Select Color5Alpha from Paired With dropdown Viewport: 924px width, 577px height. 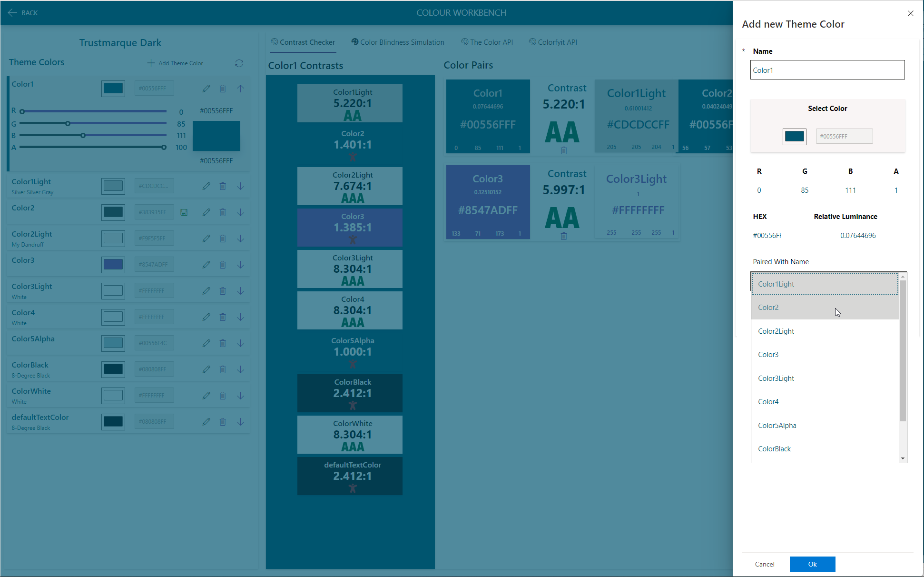pos(778,426)
